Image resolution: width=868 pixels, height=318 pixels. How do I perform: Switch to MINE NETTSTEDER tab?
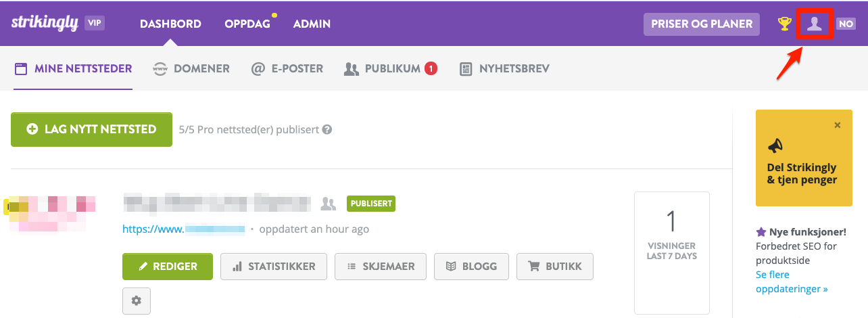pyautogui.click(x=73, y=68)
